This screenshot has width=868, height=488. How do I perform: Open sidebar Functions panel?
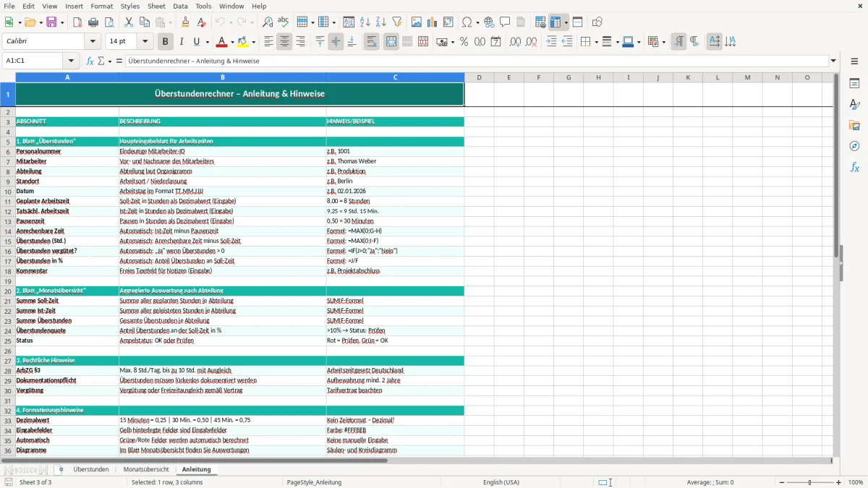point(854,167)
